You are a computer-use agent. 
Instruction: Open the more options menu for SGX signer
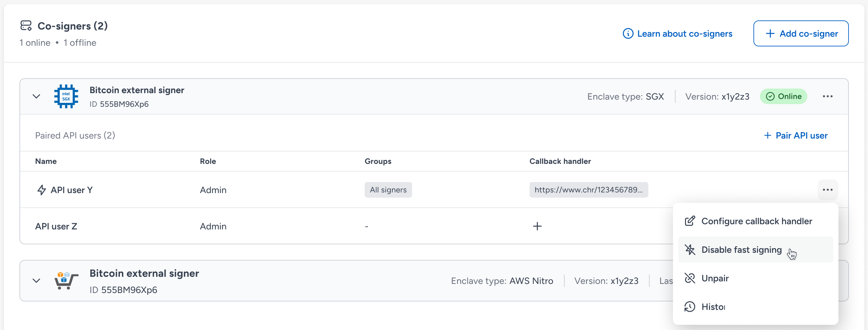pyautogui.click(x=827, y=96)
